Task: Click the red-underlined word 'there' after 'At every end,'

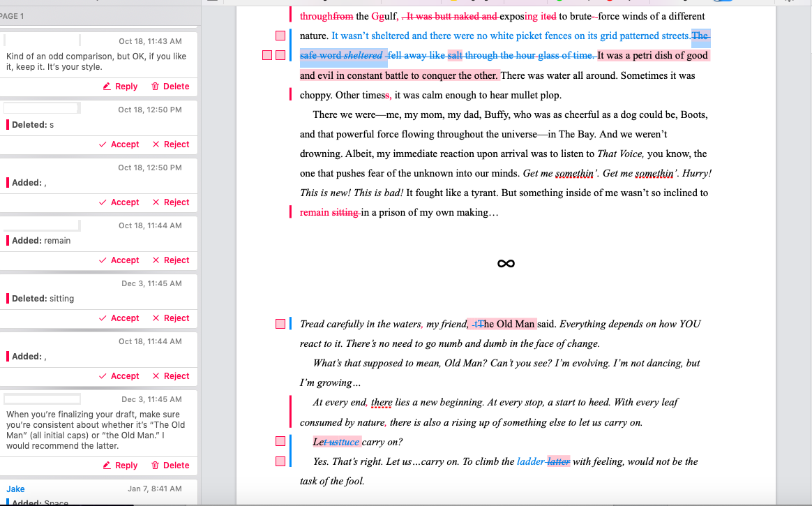Action: 382,403
